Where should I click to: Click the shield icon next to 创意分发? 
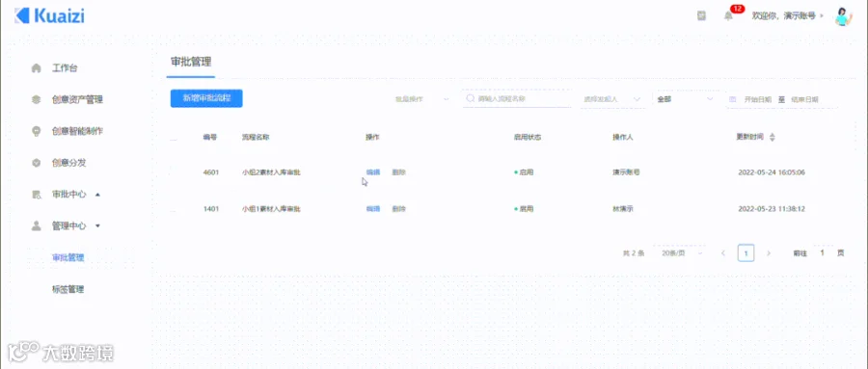37,163
